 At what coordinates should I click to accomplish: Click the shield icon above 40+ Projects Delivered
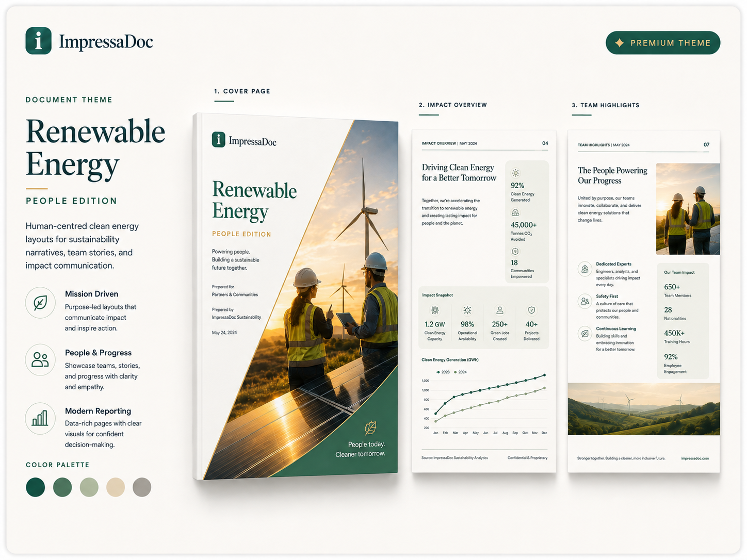pyautogui.click(x=531, y=310)
